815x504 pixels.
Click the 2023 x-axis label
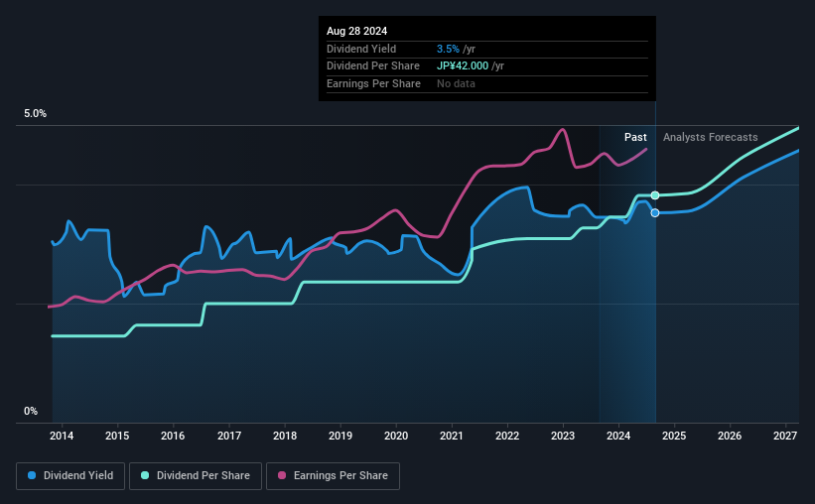563,436
